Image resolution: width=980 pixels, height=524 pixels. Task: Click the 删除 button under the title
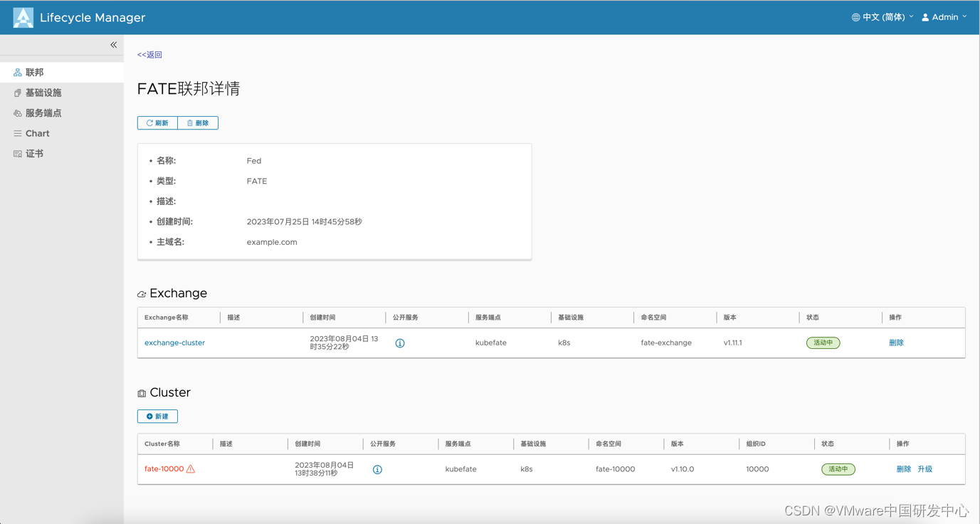click(198, 123)
